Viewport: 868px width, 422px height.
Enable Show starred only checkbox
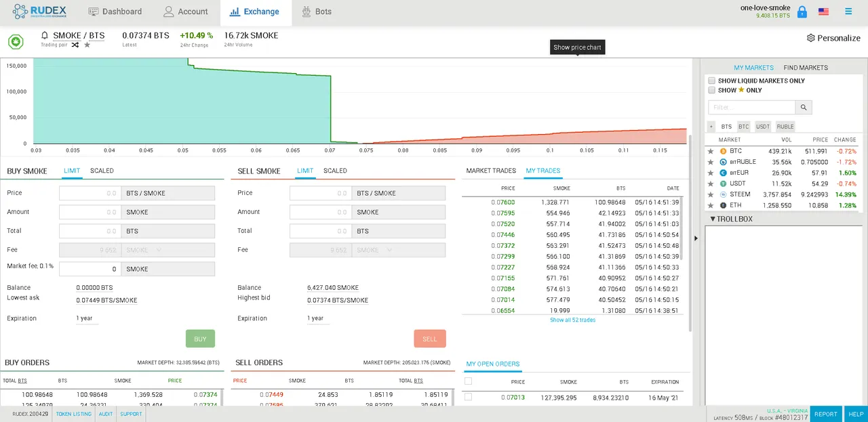tap(712, 90)
